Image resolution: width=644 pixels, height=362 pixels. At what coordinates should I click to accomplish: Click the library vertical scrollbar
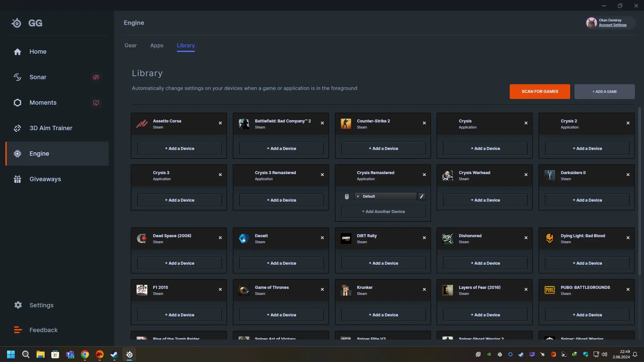click(639, 191)
